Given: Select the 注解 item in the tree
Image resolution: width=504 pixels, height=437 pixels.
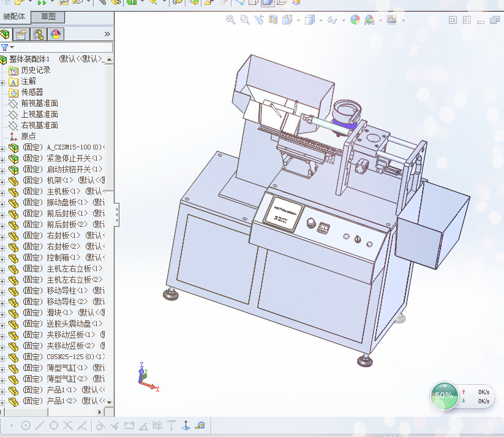Looking at the screenshot, I should point(29,81).
